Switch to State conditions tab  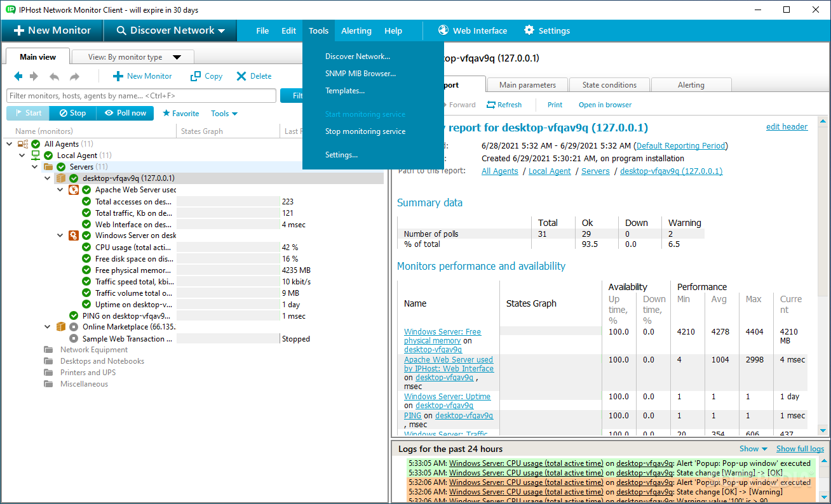609,85
